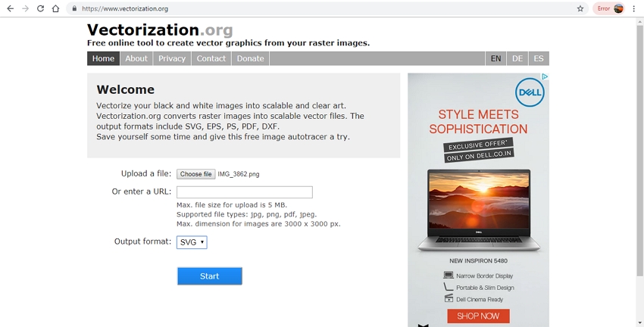Switch language to ES
644x327 pixels.
539,58
